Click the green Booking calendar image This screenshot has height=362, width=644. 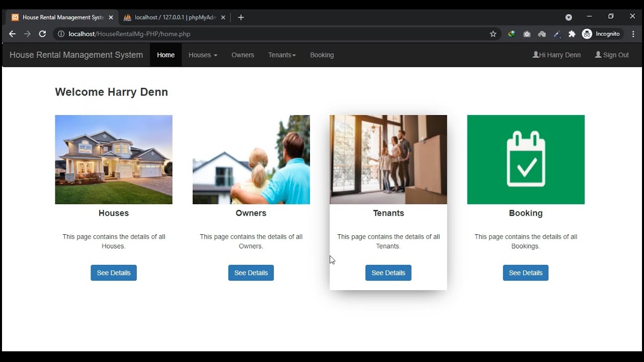pyautogui.click(x=526, y=159)
